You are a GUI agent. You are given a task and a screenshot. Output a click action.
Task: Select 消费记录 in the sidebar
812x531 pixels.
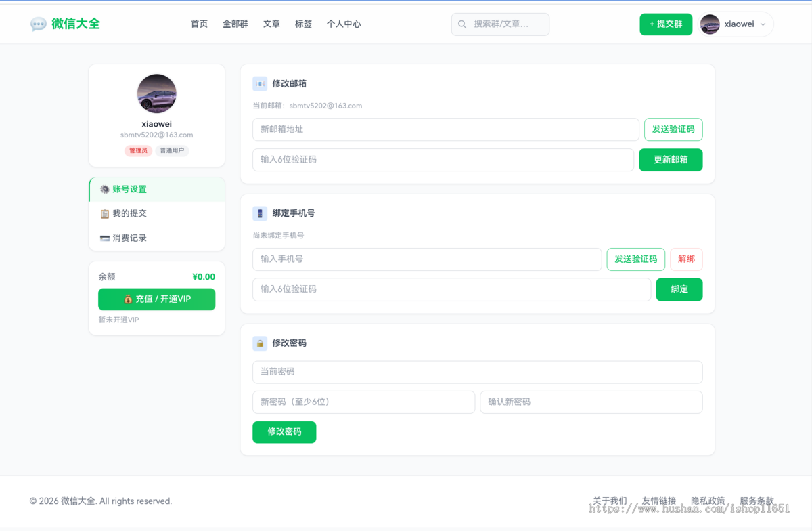pos(157,238)
